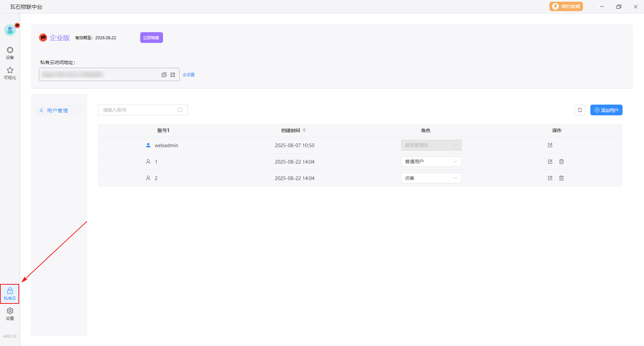Edit the webadmin account

point(550,145)
